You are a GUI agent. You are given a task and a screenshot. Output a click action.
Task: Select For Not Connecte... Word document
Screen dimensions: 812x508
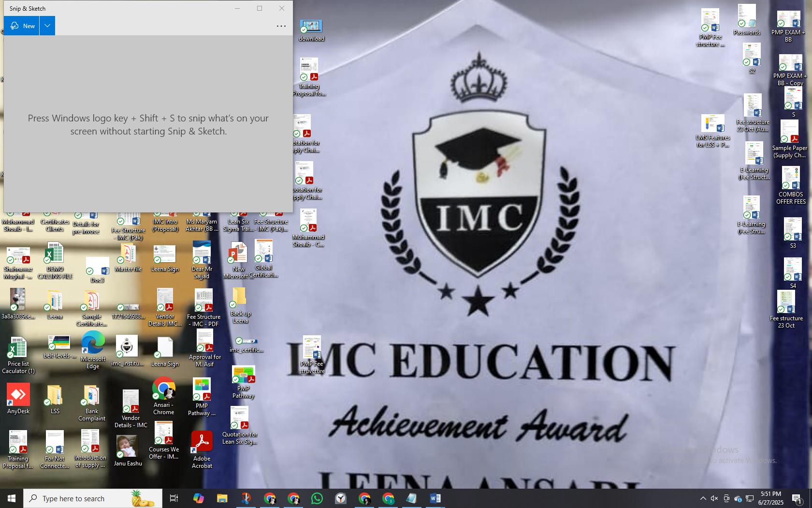(55, 450)
